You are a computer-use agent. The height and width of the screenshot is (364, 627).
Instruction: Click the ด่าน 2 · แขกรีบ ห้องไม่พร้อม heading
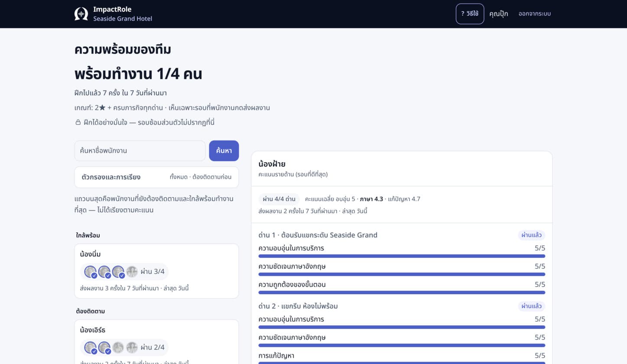point(298,306)
